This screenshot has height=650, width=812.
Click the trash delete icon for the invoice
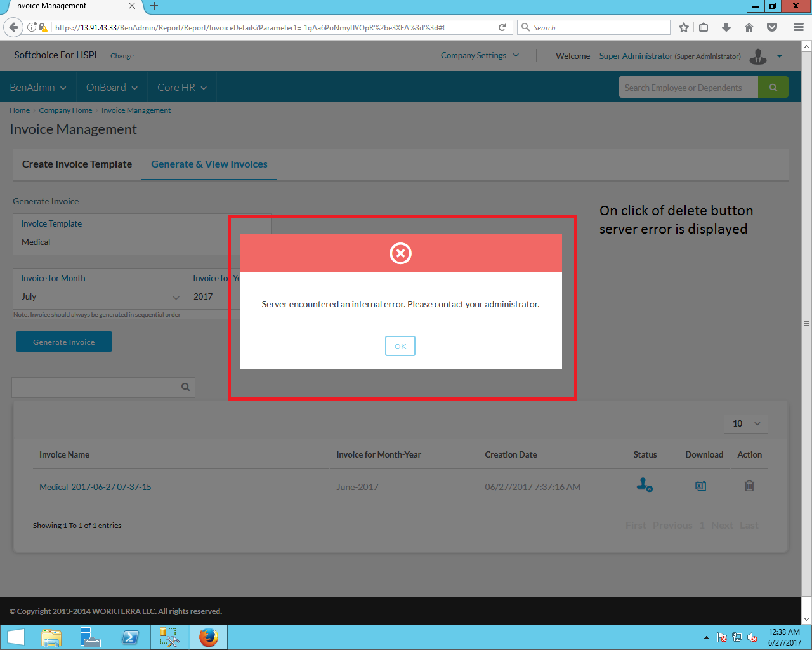click(x=749, y=486)
